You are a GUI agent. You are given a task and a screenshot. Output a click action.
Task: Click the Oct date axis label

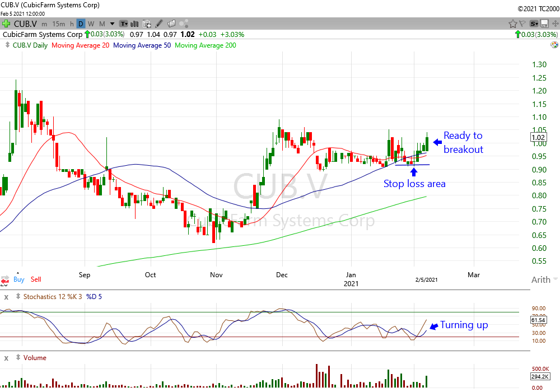click(x=150, y=275)
